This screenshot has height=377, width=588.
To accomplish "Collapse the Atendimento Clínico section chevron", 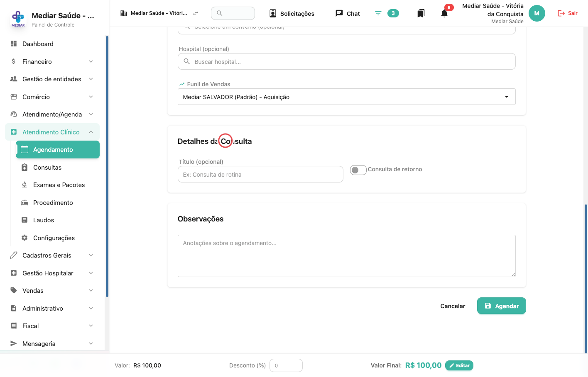I will coord(91,132).
